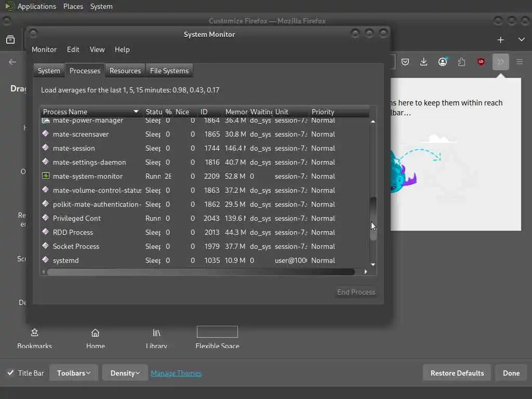Screen dimensions: 532x399
Task: Click the uBlock Origin shield icon
Action: point(481,62)
